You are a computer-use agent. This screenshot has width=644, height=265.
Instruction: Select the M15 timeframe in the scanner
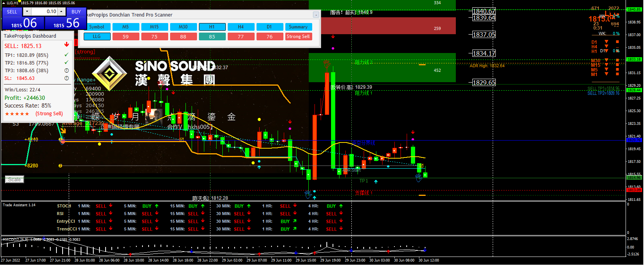point(154,27)
